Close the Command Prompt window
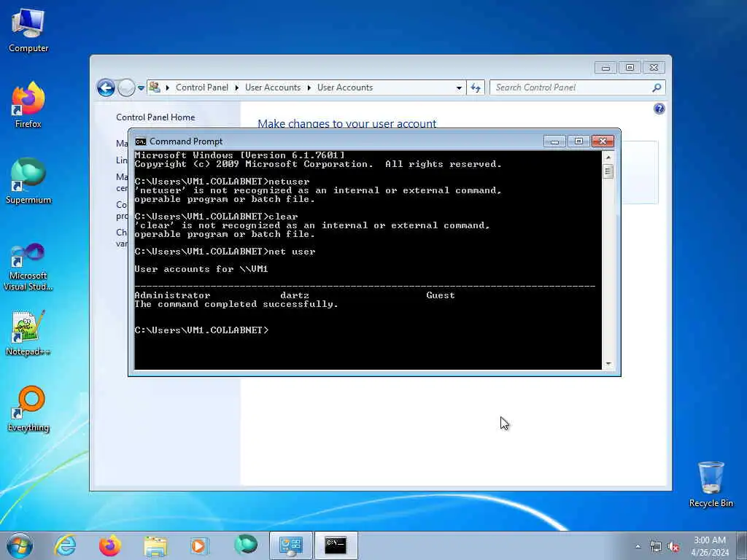The width and height of the screenshot is (747, 560). coord(603,141)
